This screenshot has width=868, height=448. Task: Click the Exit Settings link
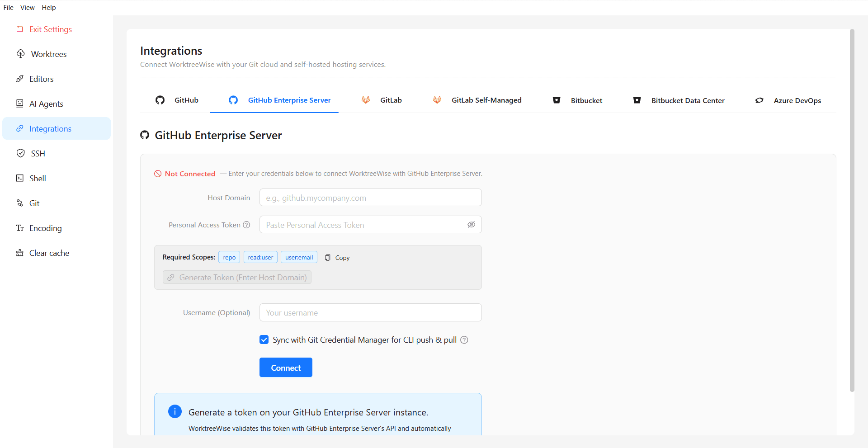point(51,29)
